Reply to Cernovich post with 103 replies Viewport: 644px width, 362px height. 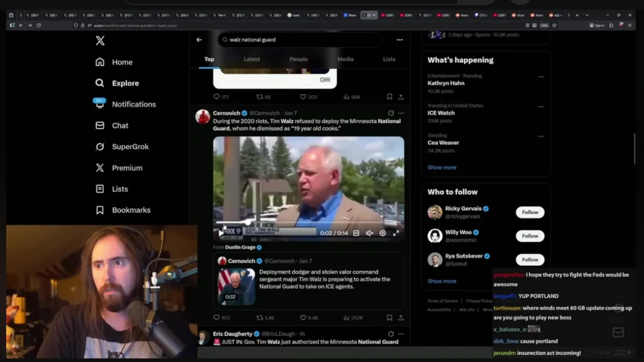[x=221, y=318]
